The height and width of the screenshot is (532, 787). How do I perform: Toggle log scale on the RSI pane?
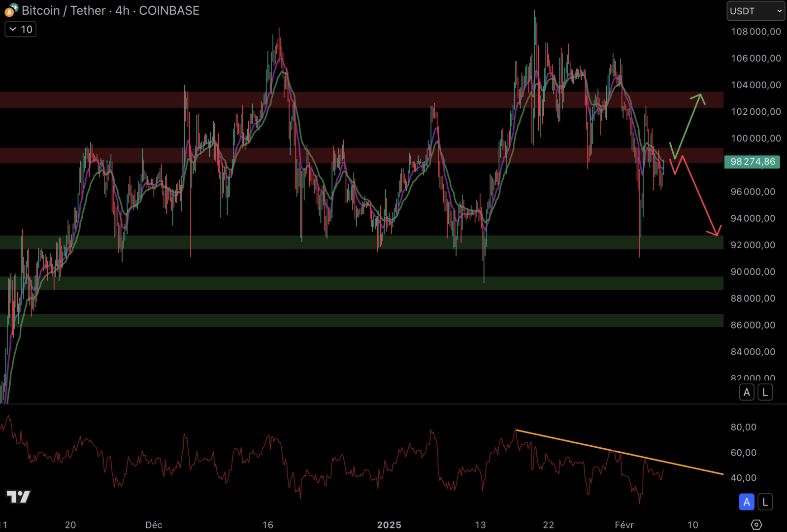point(765,502)
